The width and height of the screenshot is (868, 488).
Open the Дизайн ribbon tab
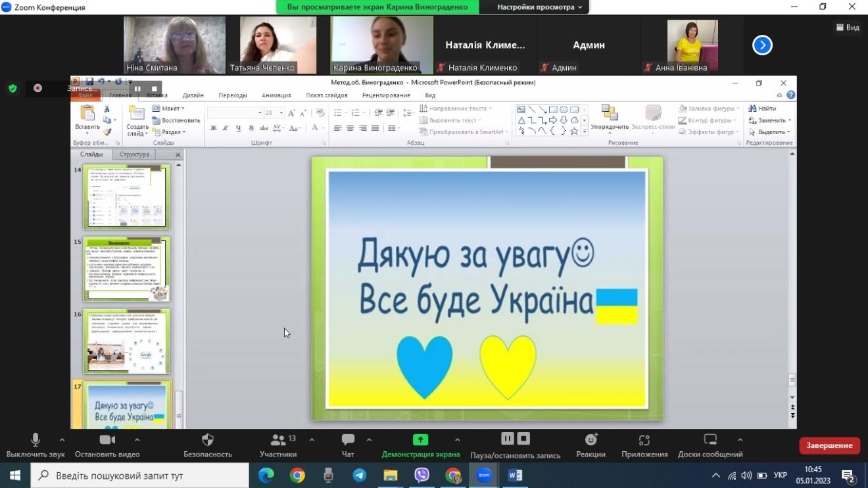point(193,95)
